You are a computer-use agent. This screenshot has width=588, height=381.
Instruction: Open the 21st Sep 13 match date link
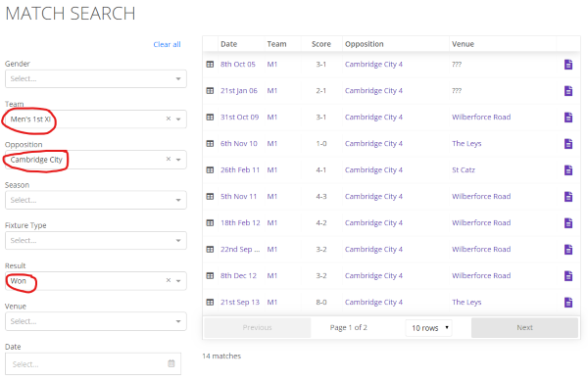pyautogui.click(x=240, y=302)
